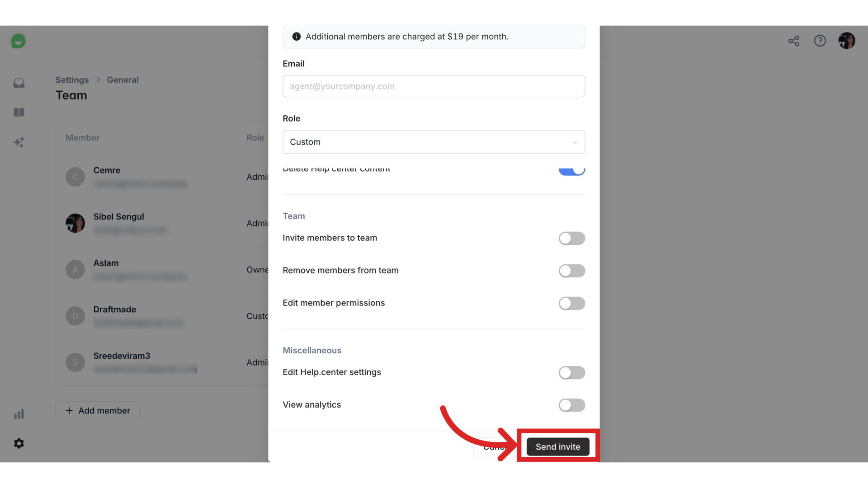Screen dimensions: 868x488
Task: Click the sparkle/AI features icon in sidebar
Action: point(19,143)
